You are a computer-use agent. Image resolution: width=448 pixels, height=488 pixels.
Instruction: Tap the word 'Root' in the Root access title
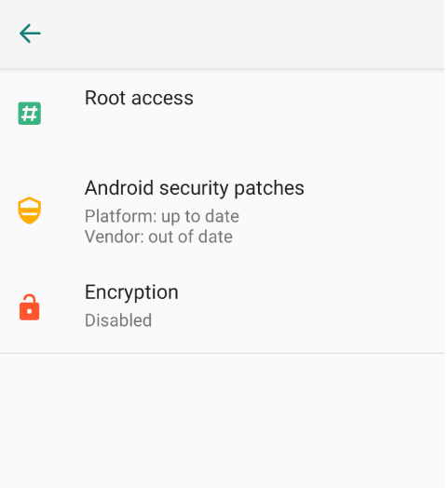tap(105, 98)
